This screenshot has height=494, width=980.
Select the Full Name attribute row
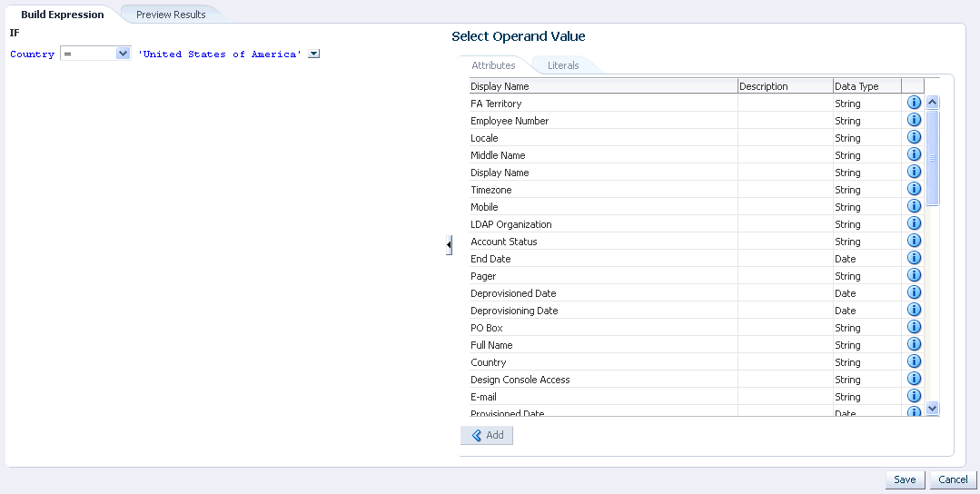point(697,345)
